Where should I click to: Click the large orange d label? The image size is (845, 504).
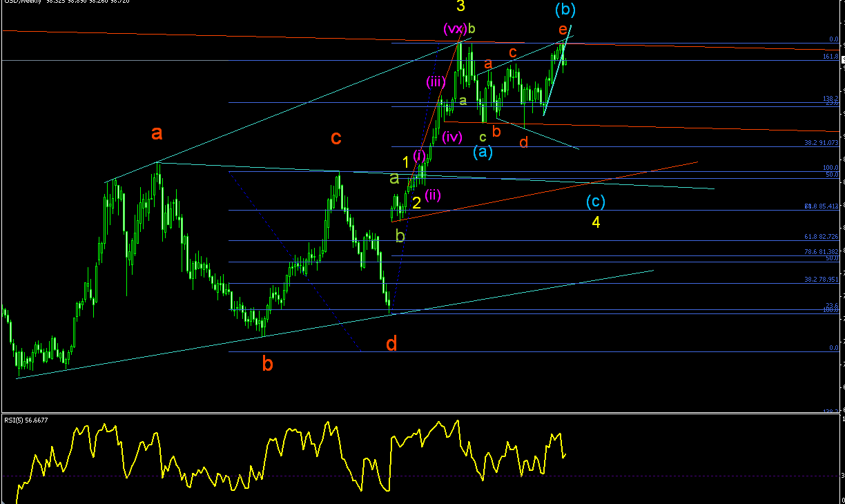pos(391,343)
